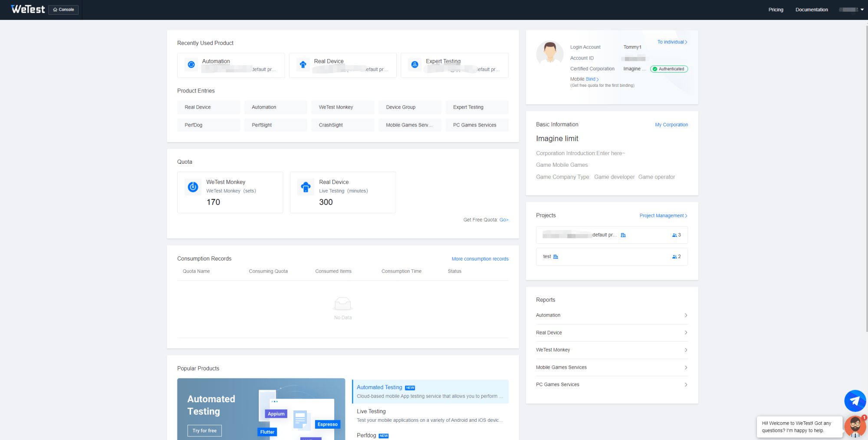Click Real Device quota icon

pyautogui.click(x=306, y=187)
